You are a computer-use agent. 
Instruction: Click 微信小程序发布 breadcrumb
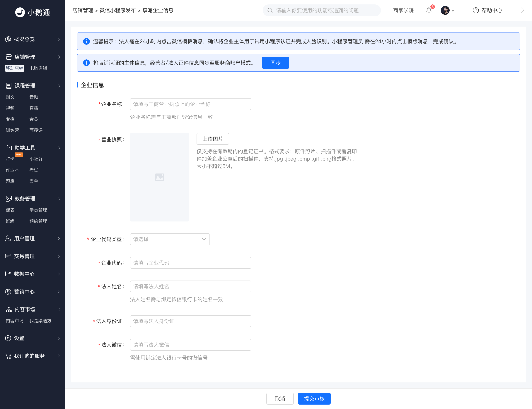[x=118, y=11]
